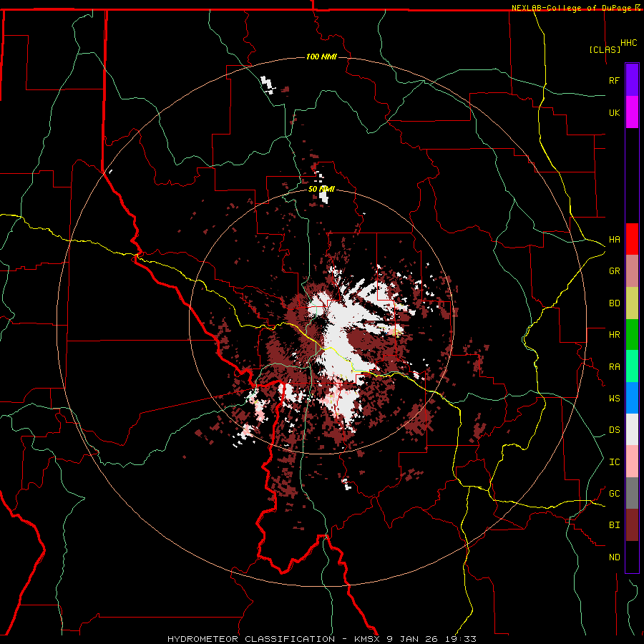Image resolution: width=644 pixels, height=644 pixels.
Task: Select the RA legend label
Action: coord(614,367)
